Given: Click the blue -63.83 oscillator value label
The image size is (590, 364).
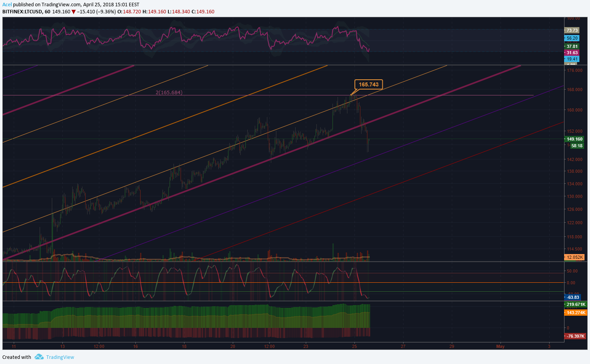Looking at the screenshot, I should (573, 297).
